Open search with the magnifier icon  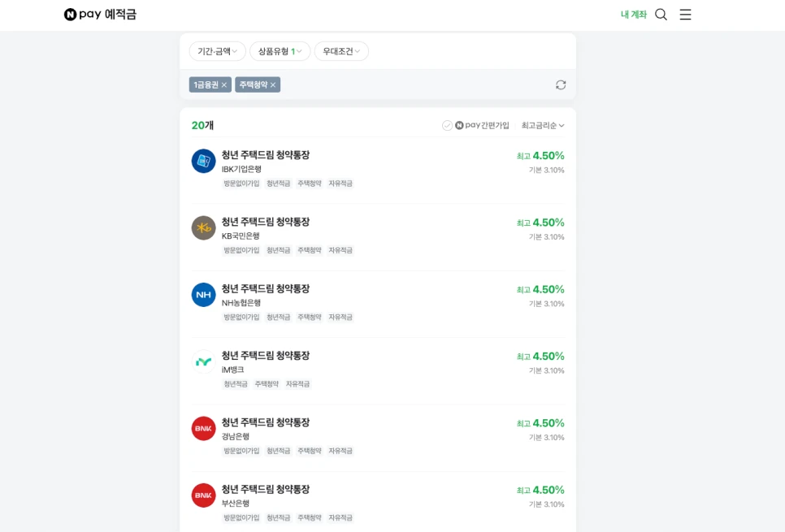pyautogui.click(x=661, y=15)
